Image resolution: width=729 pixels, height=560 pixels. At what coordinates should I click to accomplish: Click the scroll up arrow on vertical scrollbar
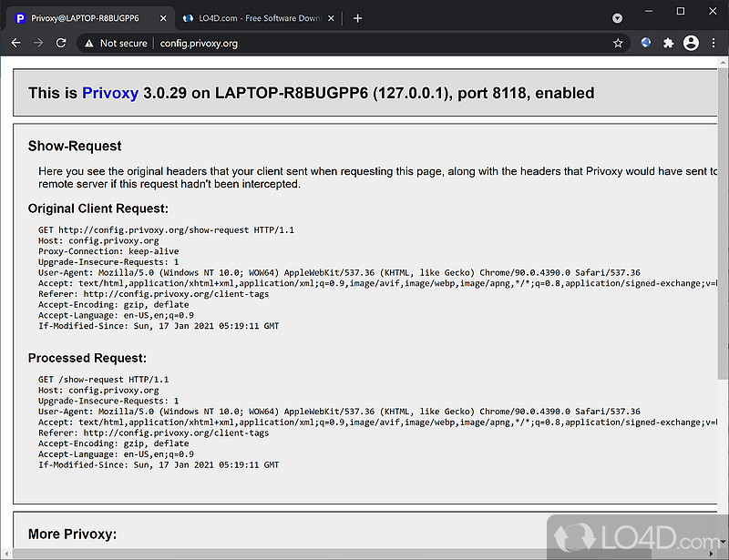pos(723,62)
